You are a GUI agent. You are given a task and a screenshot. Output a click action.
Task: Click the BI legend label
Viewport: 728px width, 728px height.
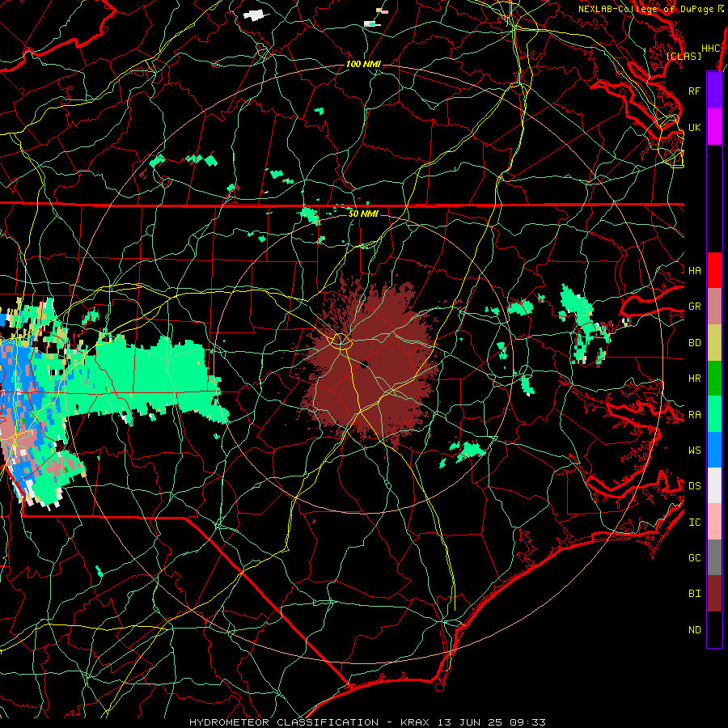[x=695, y=594]
